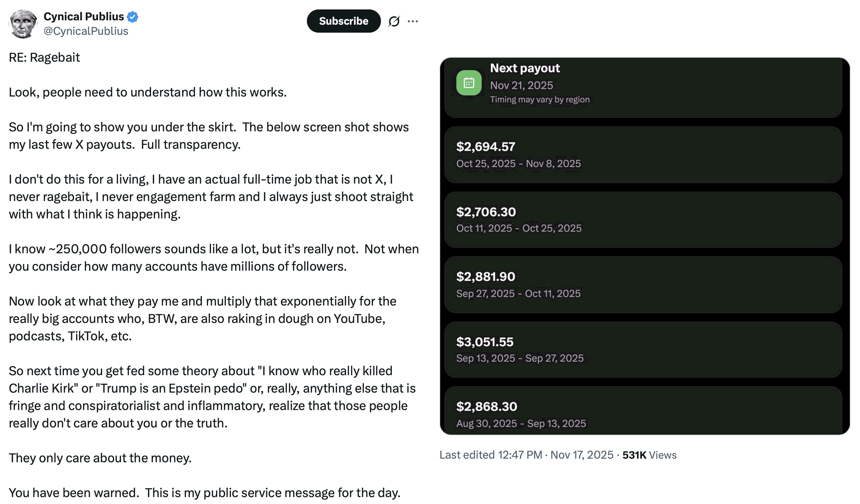
Task: Click 'Timing may vary by region' text
Action: click(x=540, y=99)
